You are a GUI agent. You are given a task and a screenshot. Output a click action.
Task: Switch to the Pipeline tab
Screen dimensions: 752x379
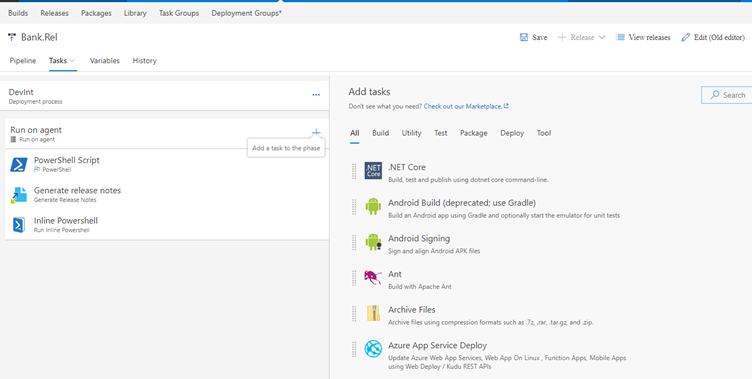tap(23, 61)
